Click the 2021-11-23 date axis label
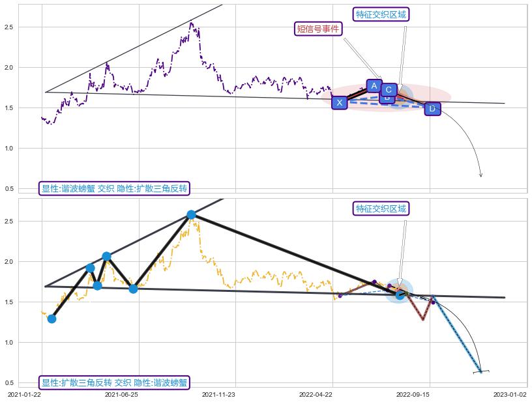The width and height of the screenshot is (532, 402). click(218, 394)
